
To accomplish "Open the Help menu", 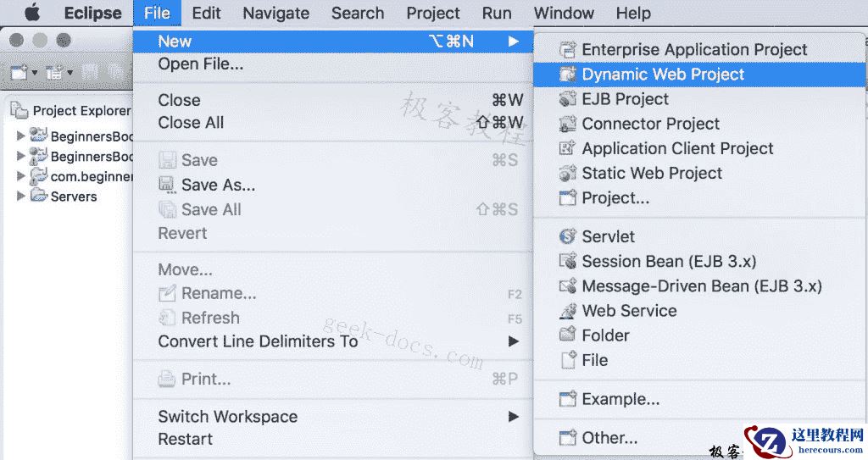I will tap(633, 13).
